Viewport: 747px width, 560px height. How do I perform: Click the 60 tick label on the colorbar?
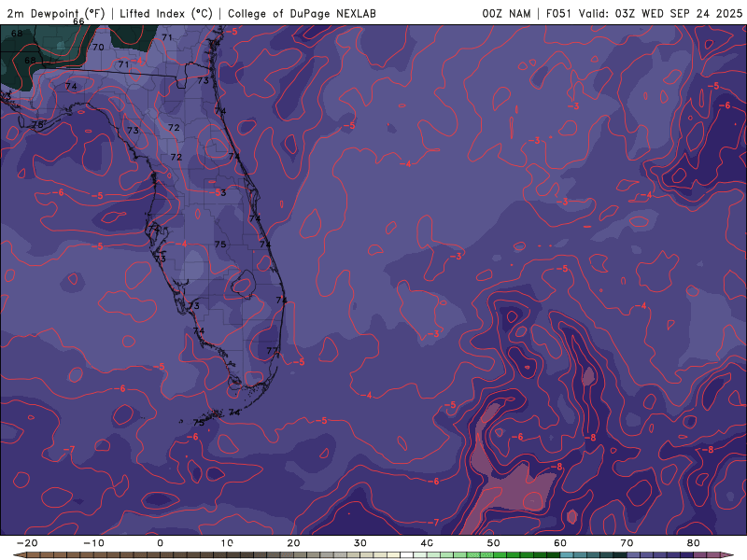tap(560, 543)
